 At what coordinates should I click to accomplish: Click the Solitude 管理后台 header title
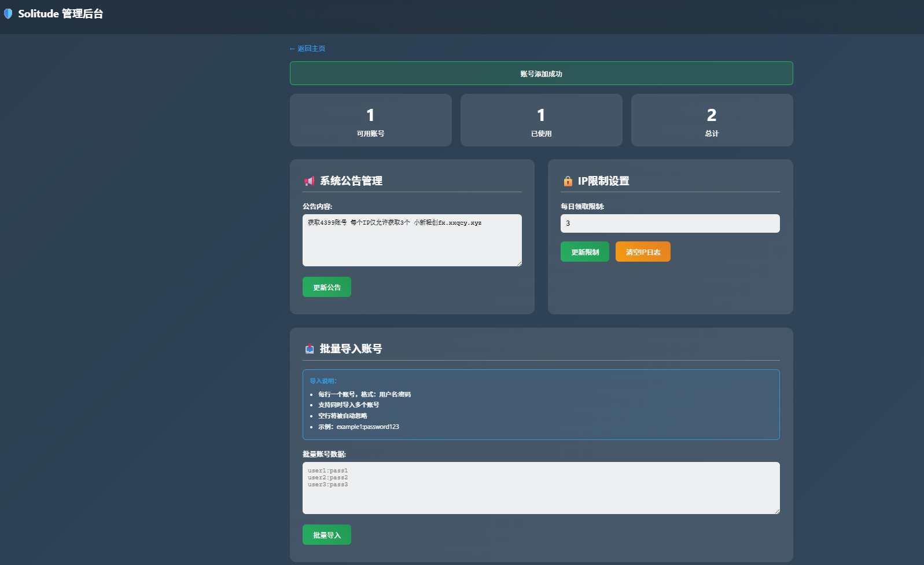(x=61, y=14)
